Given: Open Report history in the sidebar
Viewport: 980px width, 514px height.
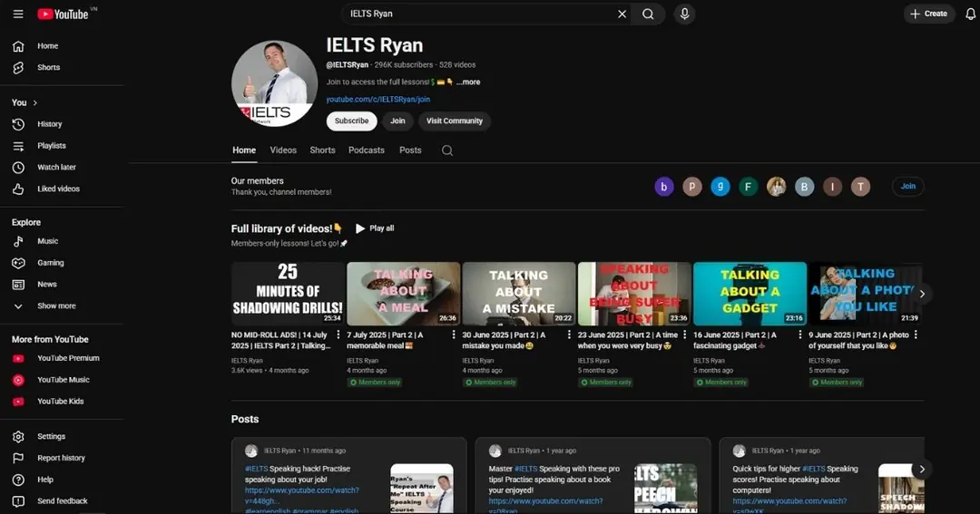Looking at the screenshot, I should pyautogui.click(x=61, y=458).
